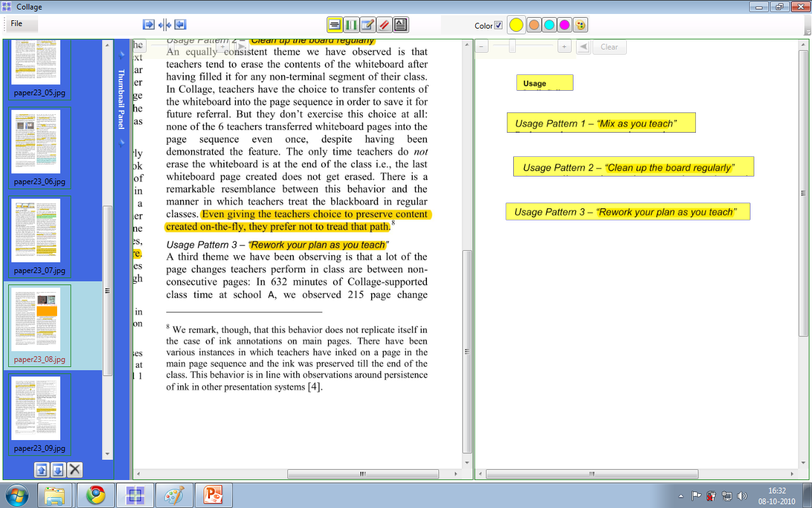Image resolution: width=812 pixels, height=508 pixels.
Task: Move selected thumbnail page up
Action: [41, 470]
